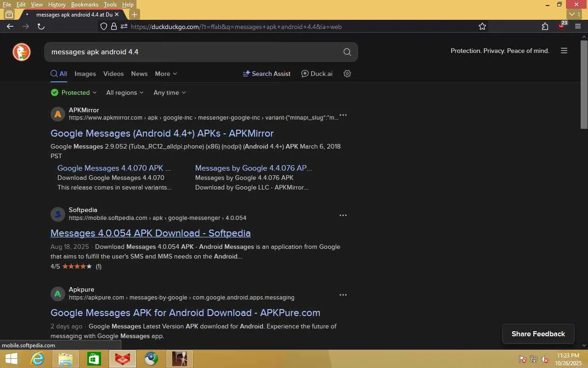
Task: Open the History menu
Action: click(57, 5)
